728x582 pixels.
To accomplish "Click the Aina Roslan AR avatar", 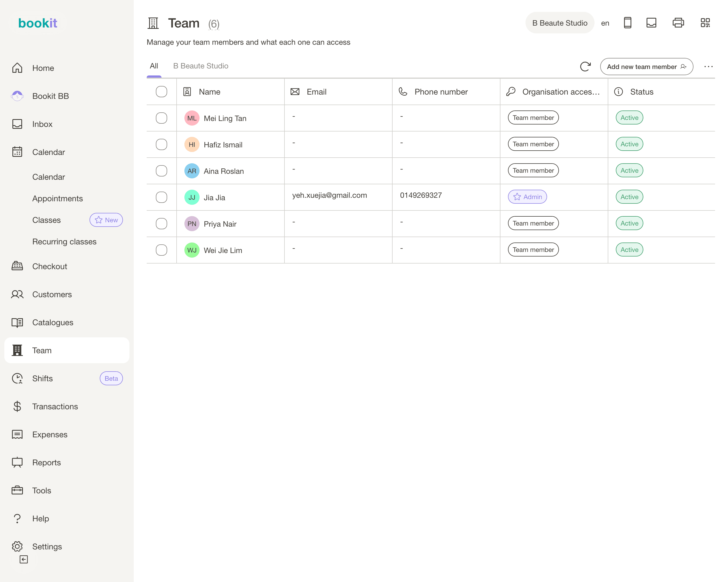I will tap(192, 171).
